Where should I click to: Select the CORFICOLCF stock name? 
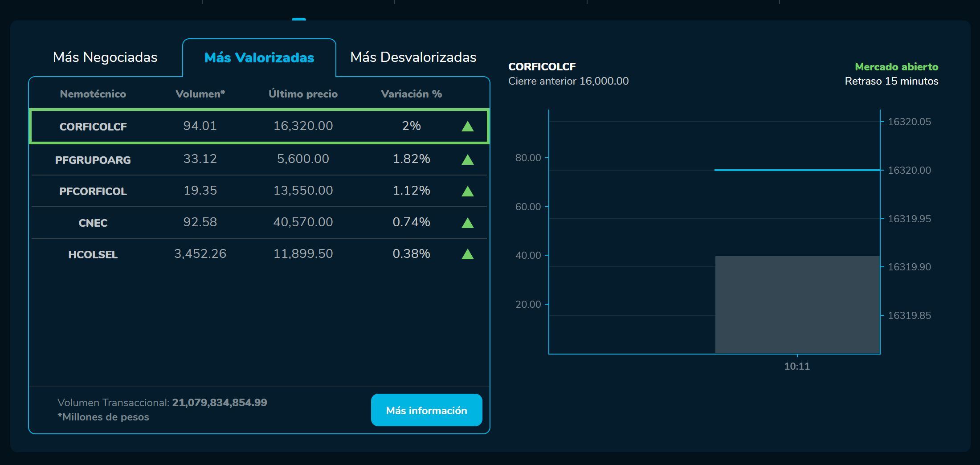pos(93,127)
